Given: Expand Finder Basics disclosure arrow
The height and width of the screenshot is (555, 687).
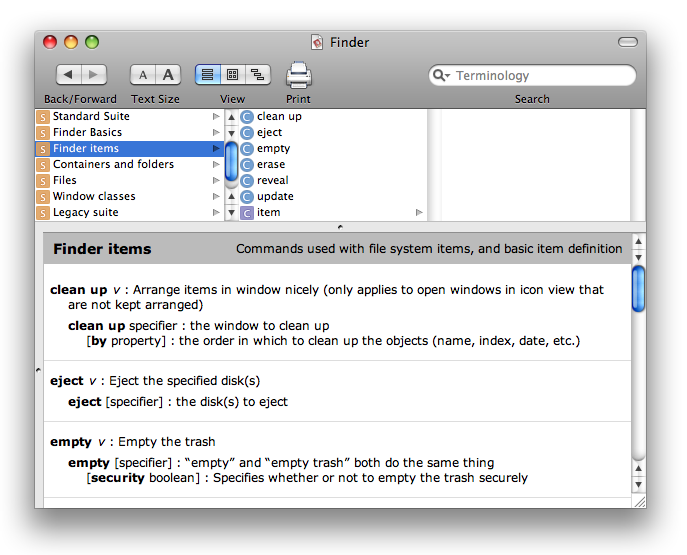Looking at the screenshot, I should point(216,132).
